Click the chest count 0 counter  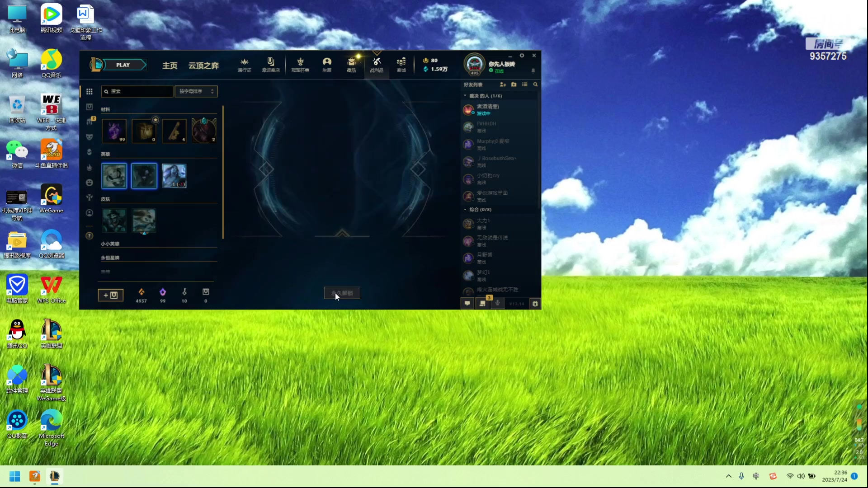pyautogui.click(x=206, y=296)
